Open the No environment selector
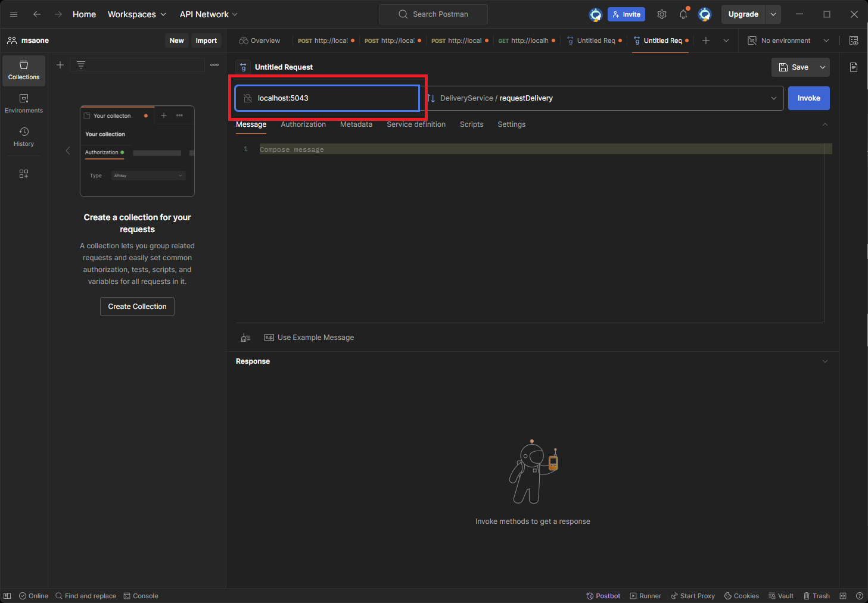868x603 pixels. point(788,40)
